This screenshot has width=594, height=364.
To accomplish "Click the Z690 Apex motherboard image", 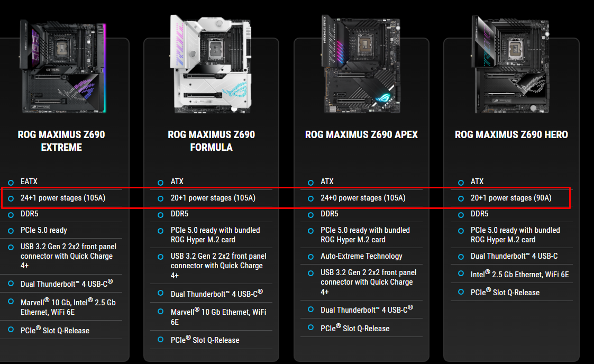I will [x=361, y=65].
